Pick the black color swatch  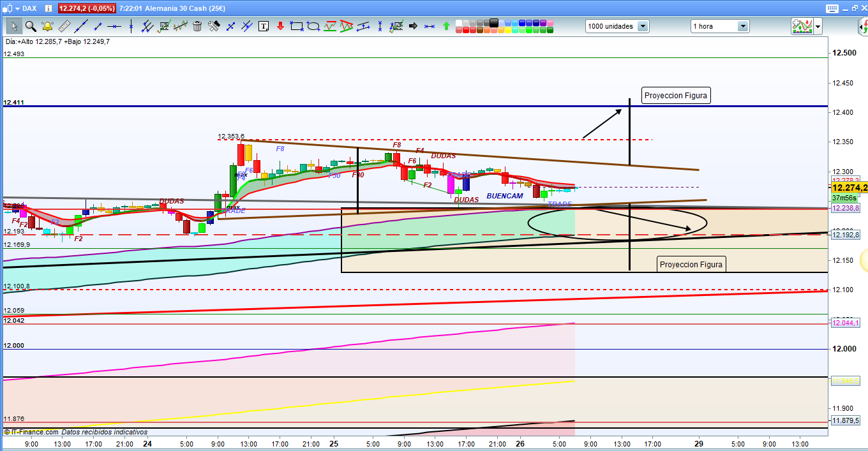493,22
